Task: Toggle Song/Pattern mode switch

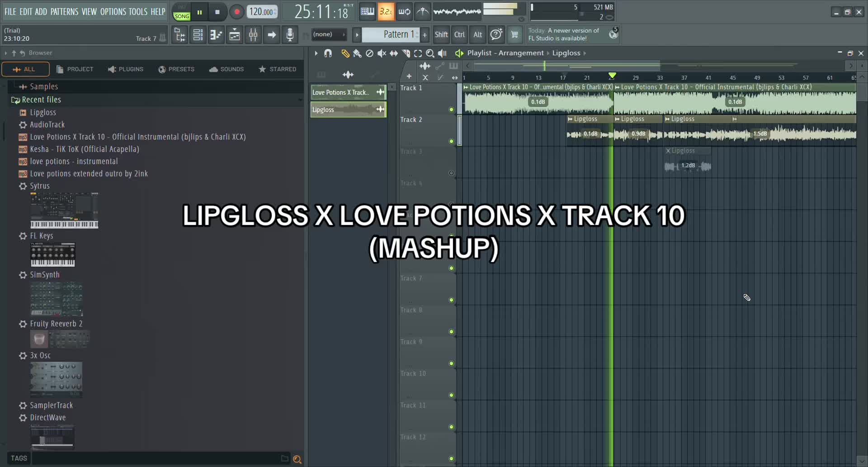Action: coord(182,12)
